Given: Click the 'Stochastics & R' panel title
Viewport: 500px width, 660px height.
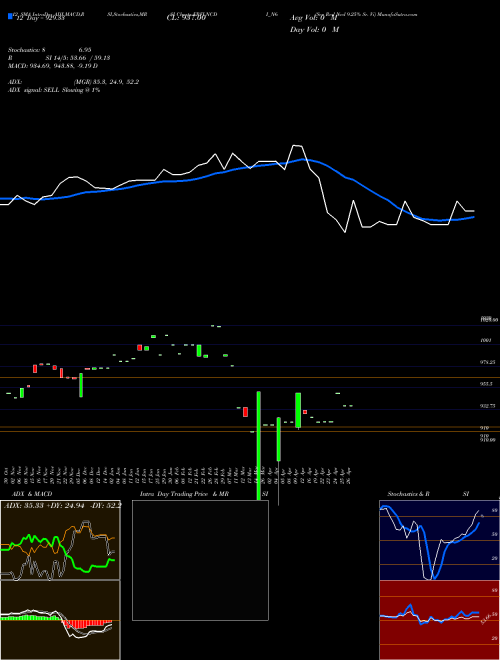Looking at the screenshot, I should coord(408,494).
